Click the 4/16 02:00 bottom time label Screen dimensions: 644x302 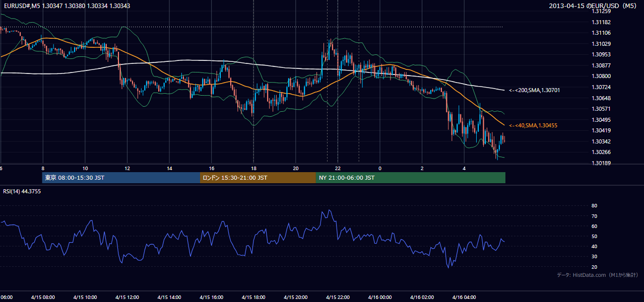(422, 297)
